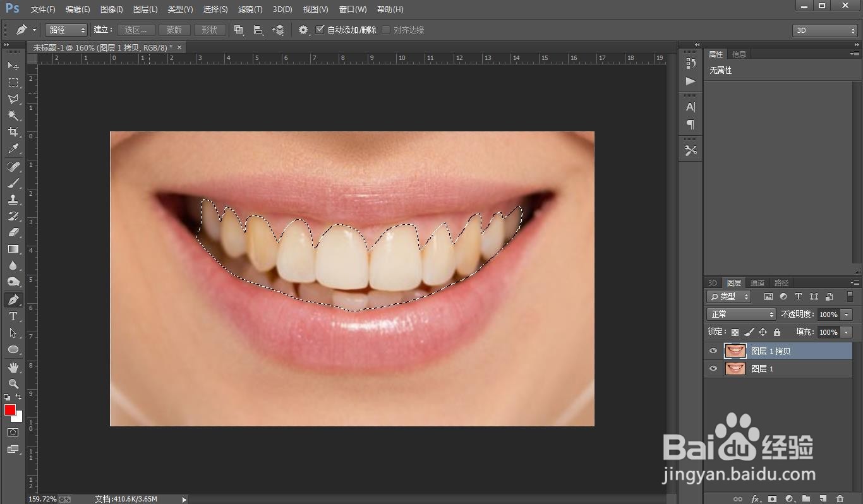Image resolution: width=863 pixels, height=504 pixels.
Task: Open the tool preset picker arrow
Action: (x=34, y=30)
